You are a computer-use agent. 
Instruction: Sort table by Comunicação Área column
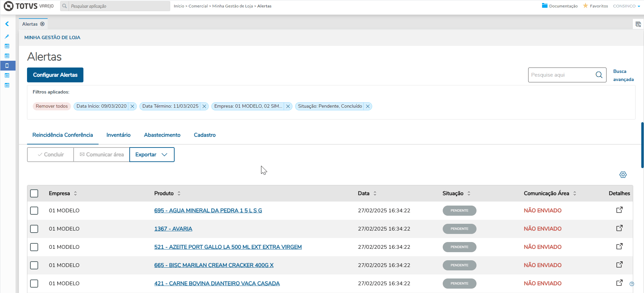point(574,193)
